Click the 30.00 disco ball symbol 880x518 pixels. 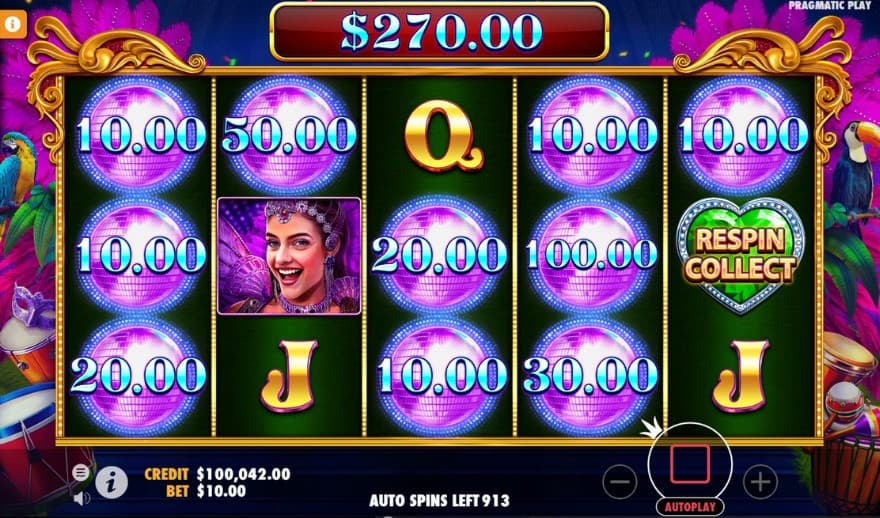(x=590, y=375)
